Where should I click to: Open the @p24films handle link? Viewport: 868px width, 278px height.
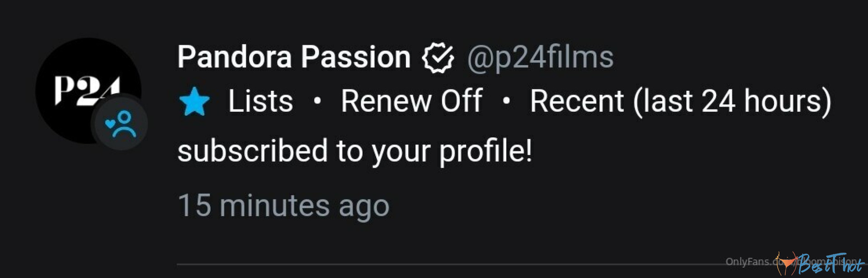[x=540, y=57]
